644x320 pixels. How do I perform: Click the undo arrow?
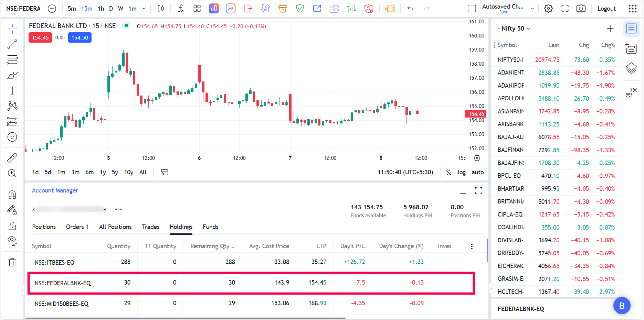[410, 9]
